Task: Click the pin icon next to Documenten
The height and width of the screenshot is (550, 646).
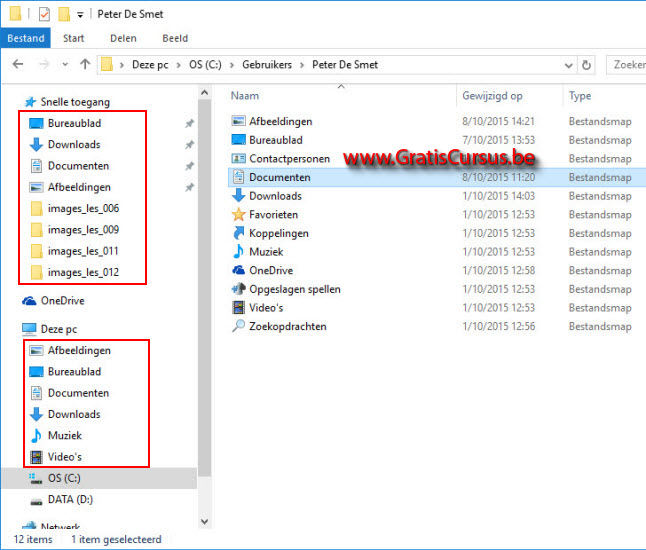Action: [x=189, y=166]
